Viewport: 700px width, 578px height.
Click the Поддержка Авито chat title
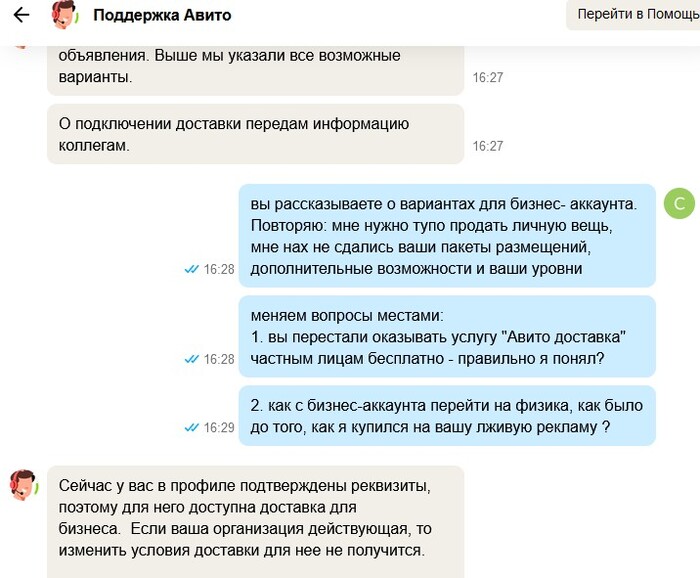[162, 15]
